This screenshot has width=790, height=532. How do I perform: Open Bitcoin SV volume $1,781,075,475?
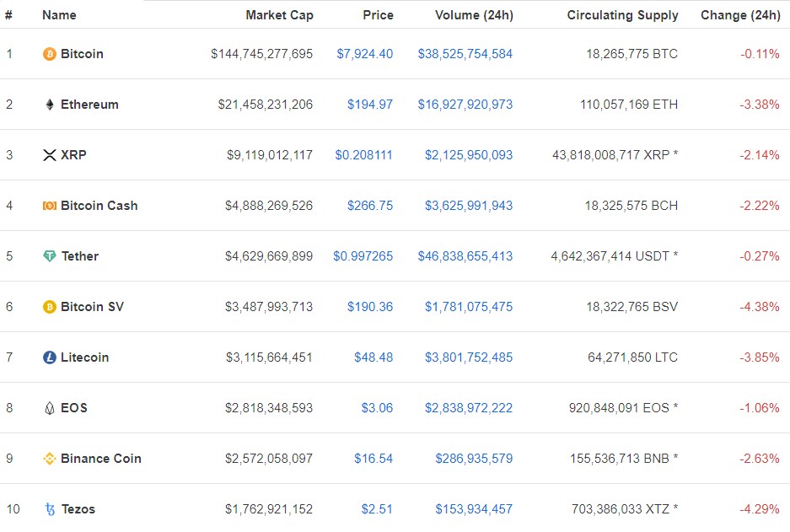469,307
